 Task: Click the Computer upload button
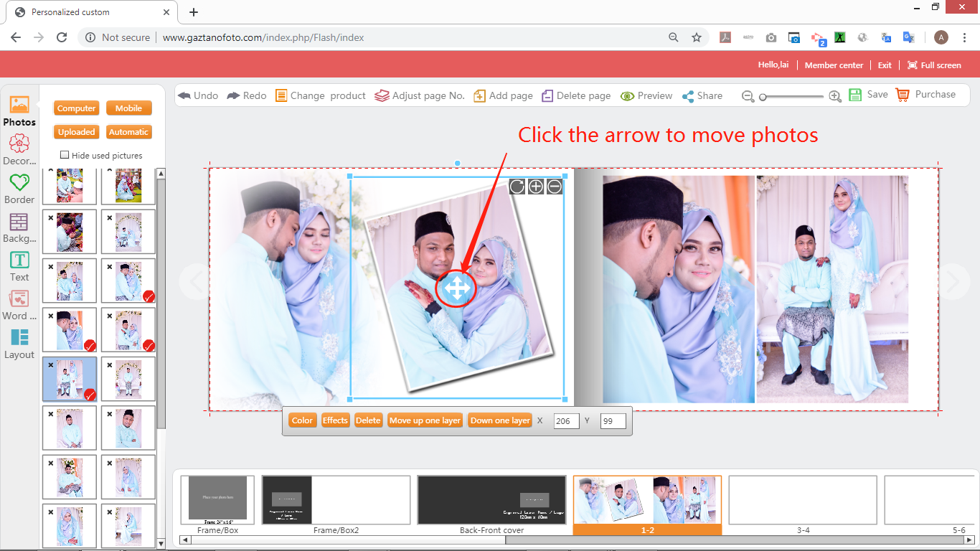point(76,108)
